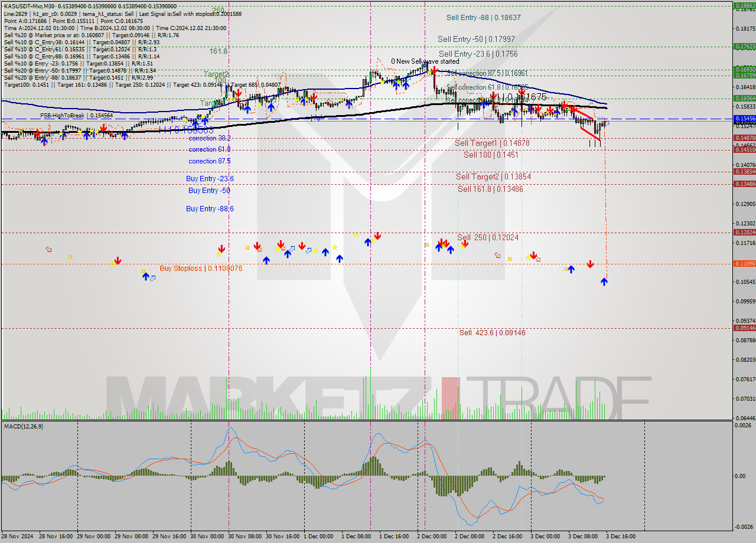Click red 0.12024 price tag on axis
This screenshot has width=756, height=543.
tap(744, 232)
